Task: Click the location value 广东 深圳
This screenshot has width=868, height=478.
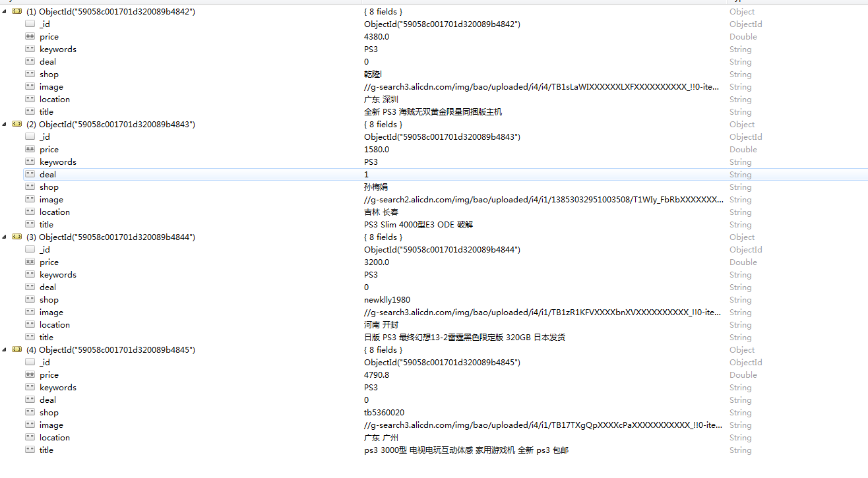Action: [x=381, y=100]
